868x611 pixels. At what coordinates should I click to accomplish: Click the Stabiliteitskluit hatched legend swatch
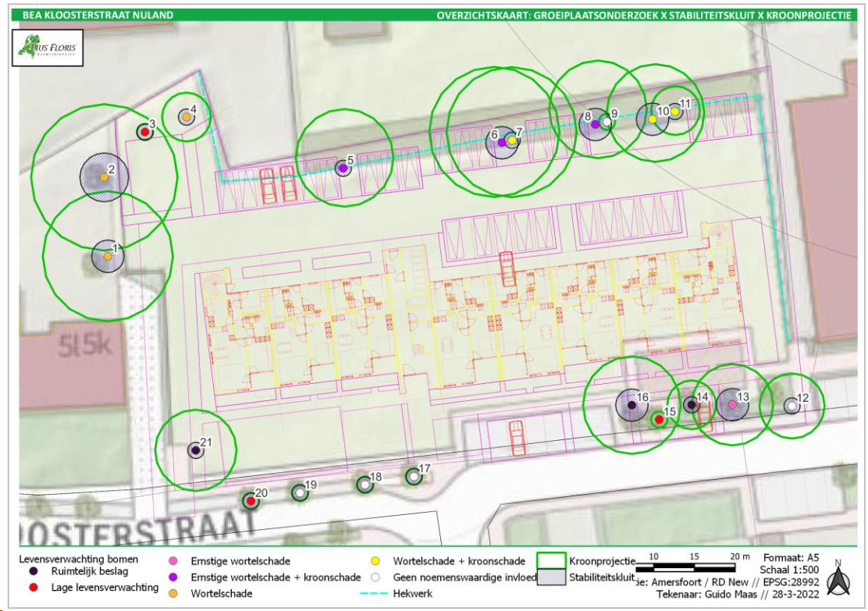[x=551, y=577]
